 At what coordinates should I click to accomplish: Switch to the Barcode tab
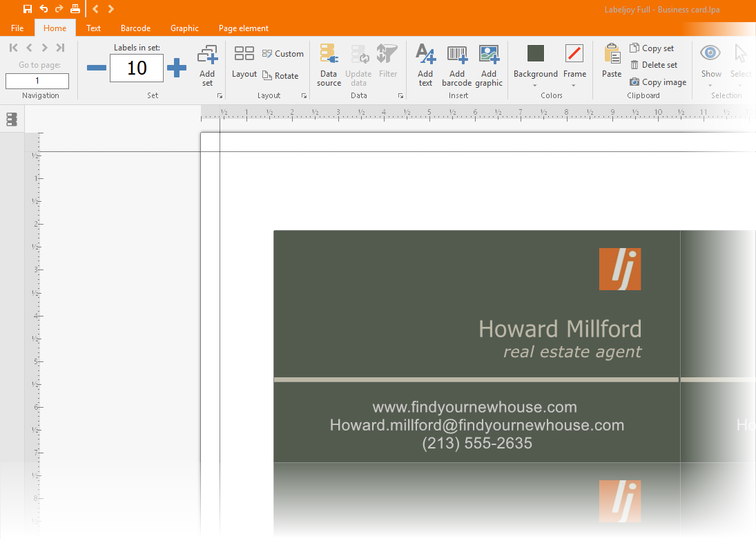(x=135, y=28)
